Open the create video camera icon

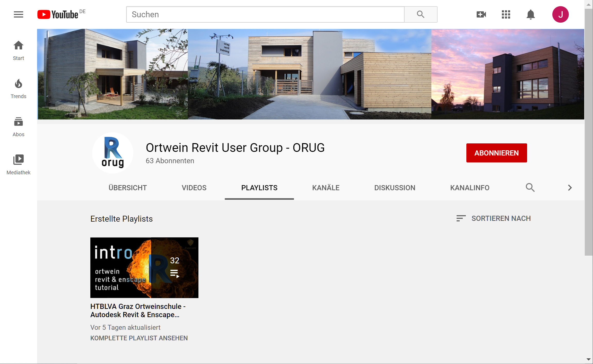coord(481,14)
